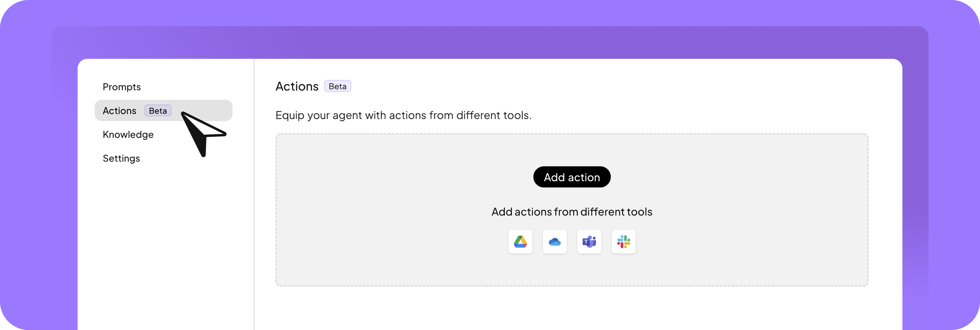980x330 pixels.
Task: Open the Prompts section
Action: (x=122, y=87)
